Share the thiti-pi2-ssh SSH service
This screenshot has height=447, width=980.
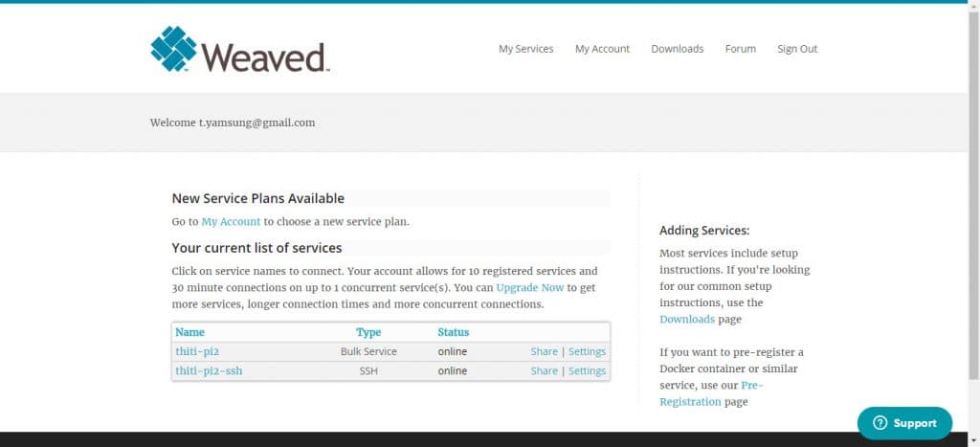click(544, 370)
